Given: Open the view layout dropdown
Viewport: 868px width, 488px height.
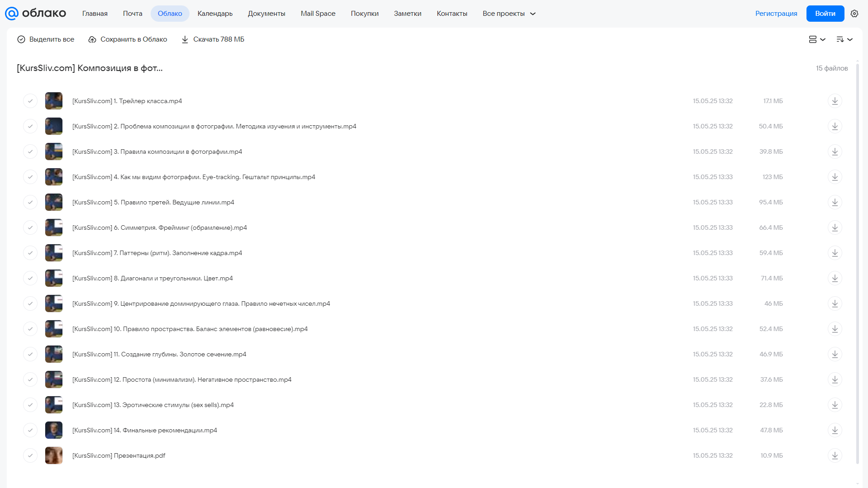Looking at the screenshot, I should [817, 39].
